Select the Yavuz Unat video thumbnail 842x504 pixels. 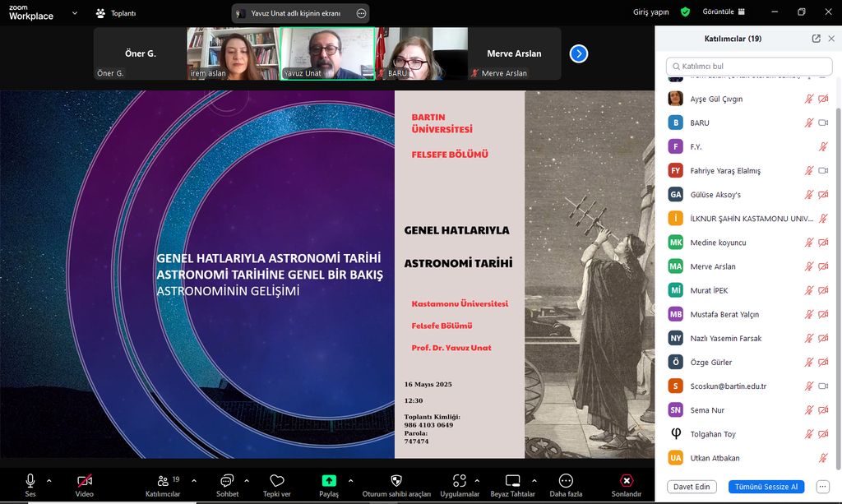point(327,53)
